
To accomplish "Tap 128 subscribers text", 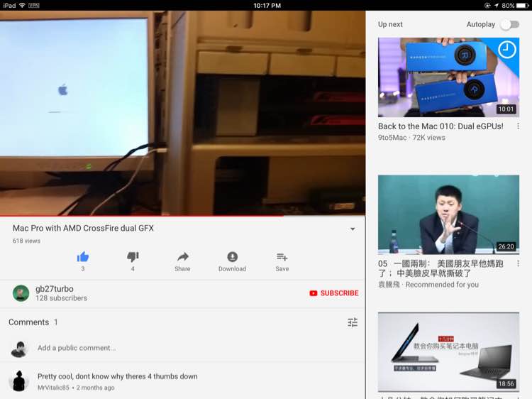I will click(62, 298).
